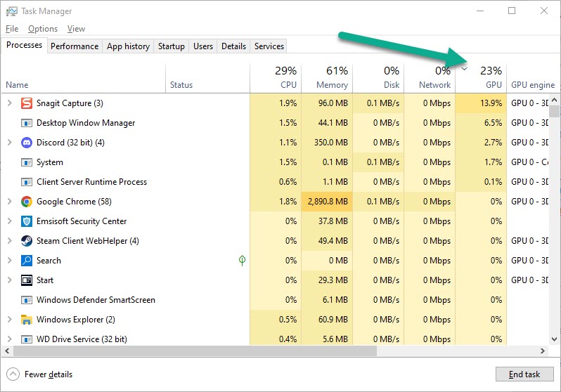The image size is (561, 392).
Task: Select the Steam Client WebHelper 49.4 MB cell
Action: pyautogui.click(x=327, y=241)
